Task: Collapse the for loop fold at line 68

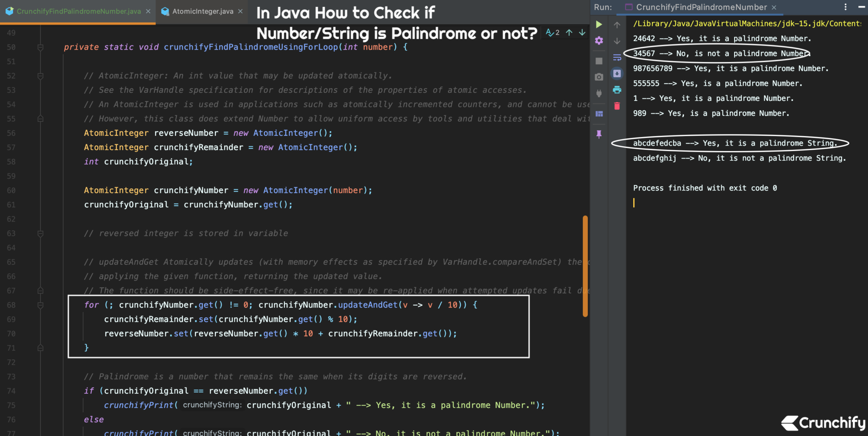Action: 40,305
